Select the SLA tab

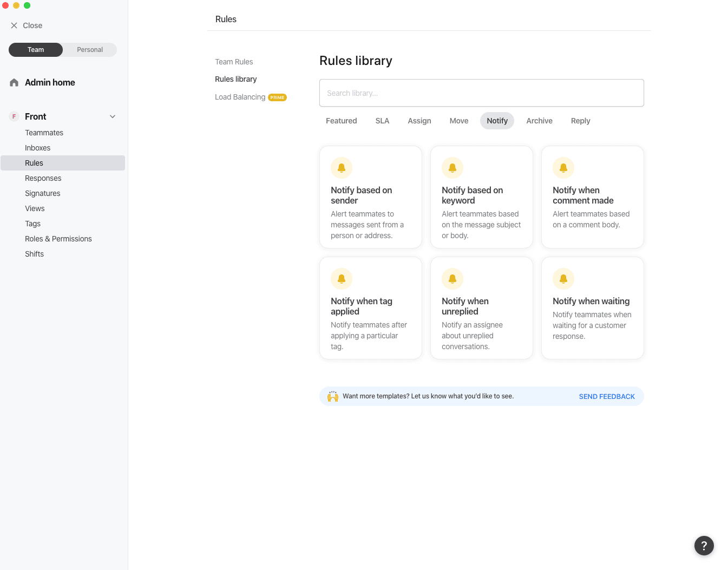tap(383, 121)
